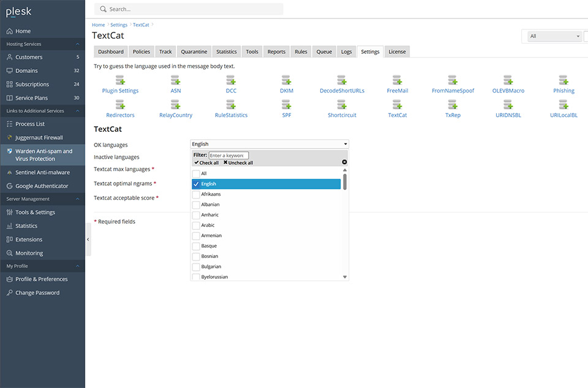The width and height of the screenshot is (588, 388).
Task: Check the Arabic checkbox
Action: click(196, 226)
